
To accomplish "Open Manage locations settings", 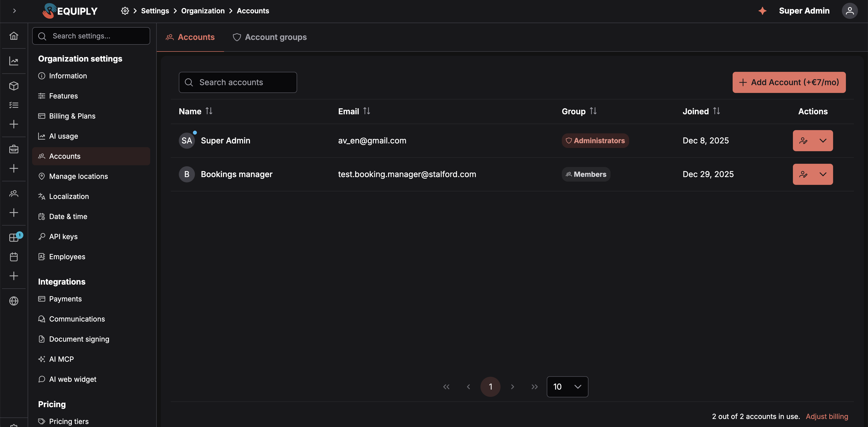I will click(91, 176).
